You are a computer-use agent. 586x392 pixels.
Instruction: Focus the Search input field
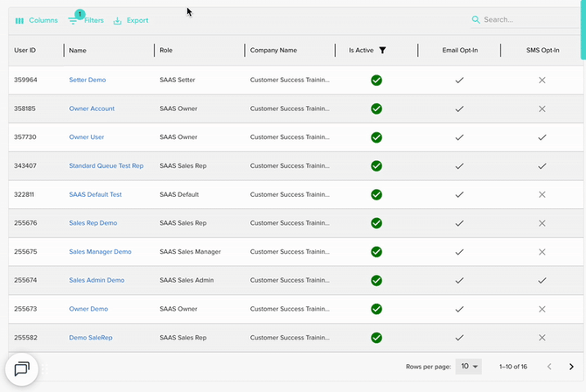point(520,19)
